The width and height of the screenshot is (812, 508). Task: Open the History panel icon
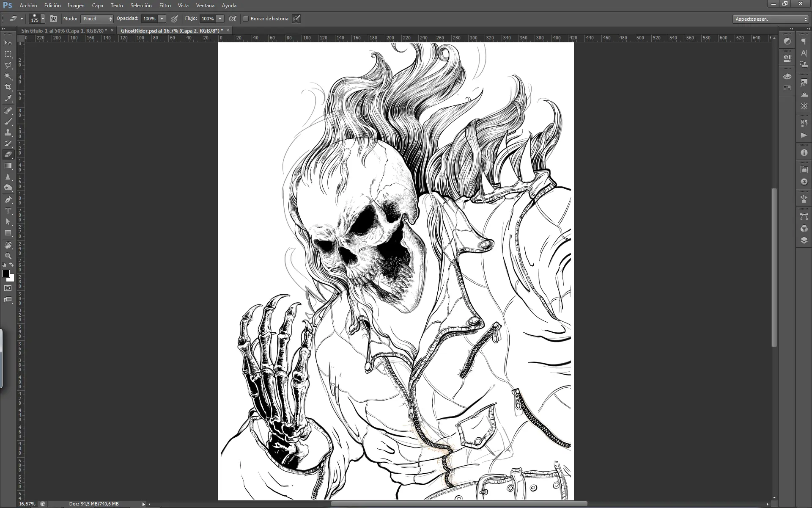[x=804, y=123]
